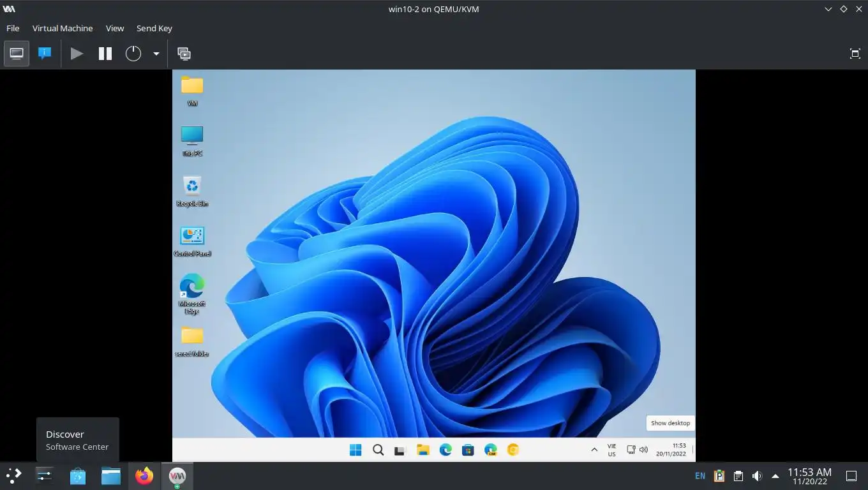Viewport: 868px width, 490px height.
Task: Switch the VIE US input language
Action: [x=612, y=450]
